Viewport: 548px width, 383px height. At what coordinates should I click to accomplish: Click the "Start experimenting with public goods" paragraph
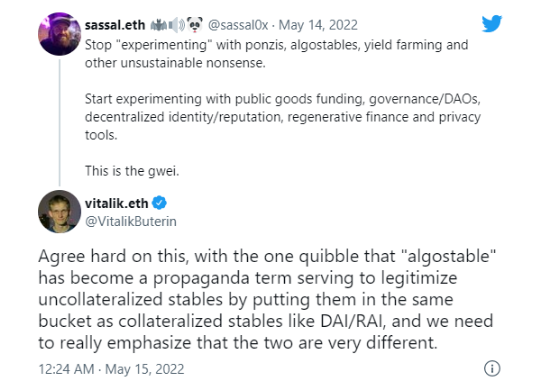(282, 117)
